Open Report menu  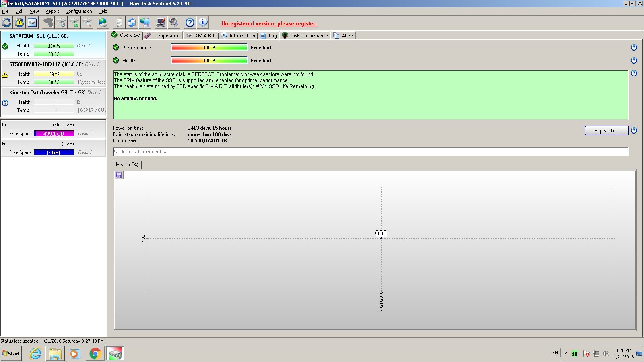[52, 11]
